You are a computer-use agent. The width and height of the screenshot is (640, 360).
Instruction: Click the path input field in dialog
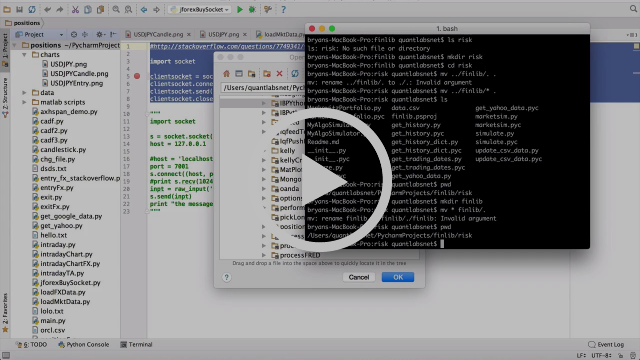263,87
